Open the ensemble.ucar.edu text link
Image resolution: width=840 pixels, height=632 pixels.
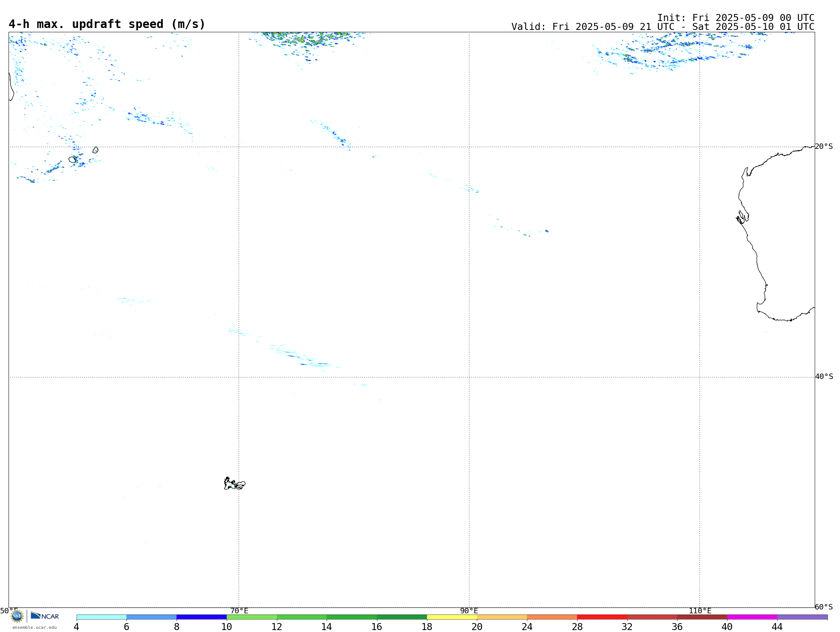[35, 627]
